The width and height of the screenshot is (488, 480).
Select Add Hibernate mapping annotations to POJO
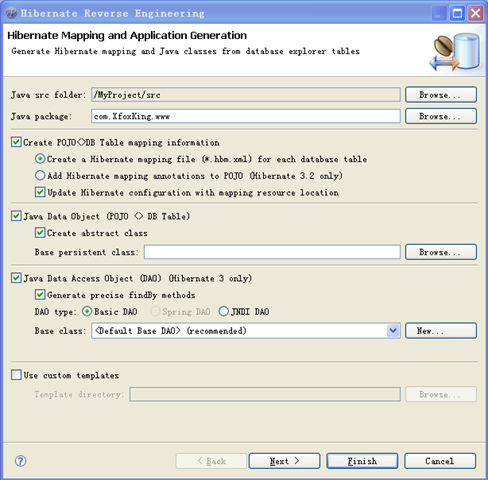(40, 175)
